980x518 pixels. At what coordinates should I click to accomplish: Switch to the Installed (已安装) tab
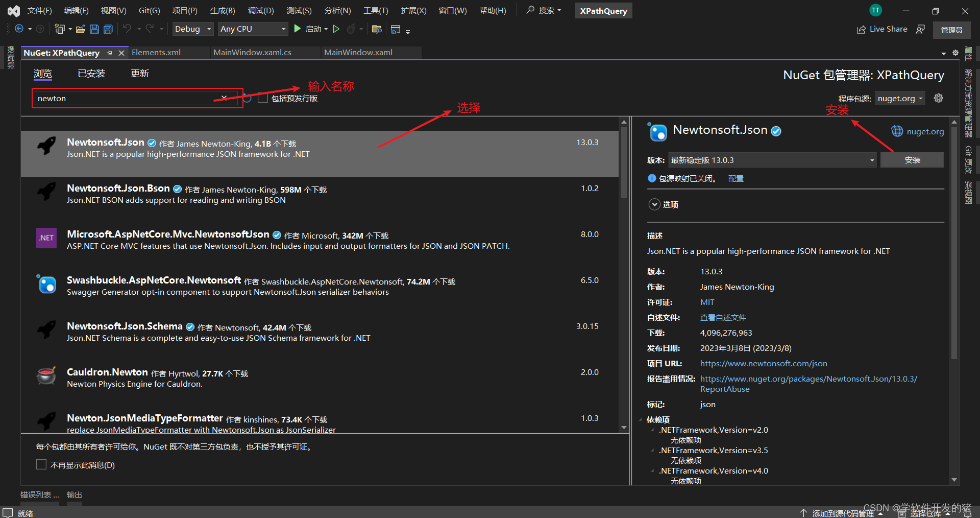[x=91, y=74]
